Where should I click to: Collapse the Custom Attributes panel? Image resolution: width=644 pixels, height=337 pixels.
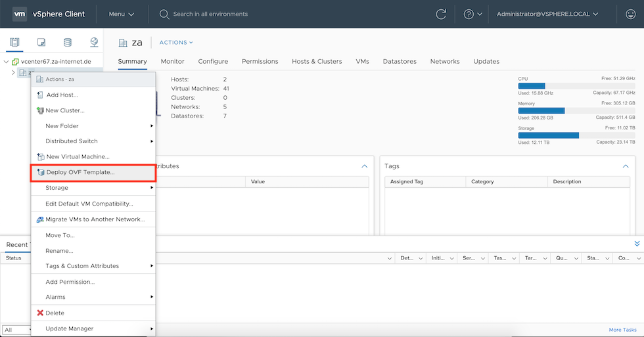pyautogui.click(x=364, y=166)
